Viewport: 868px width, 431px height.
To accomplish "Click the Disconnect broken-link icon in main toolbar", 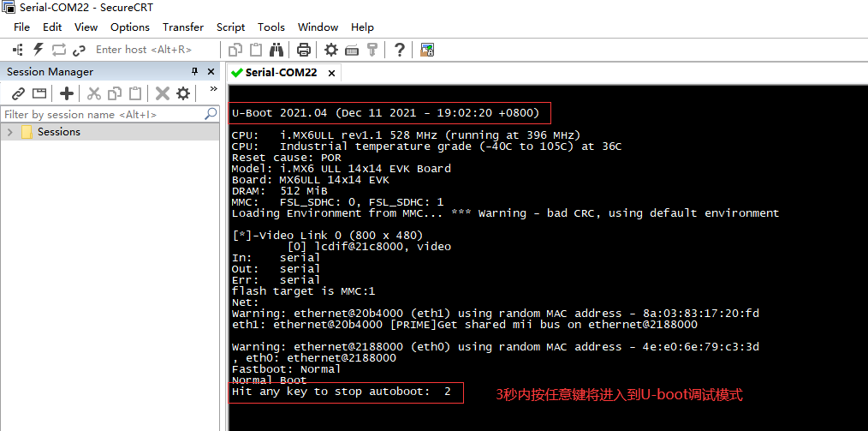I will (x=79, y=51).
